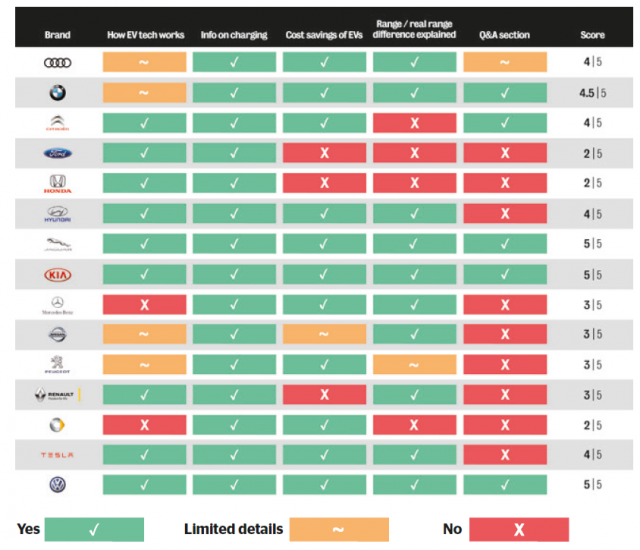640x550 pixels.
Task: Click the Honda logo
Action: (x=57, y=184)
